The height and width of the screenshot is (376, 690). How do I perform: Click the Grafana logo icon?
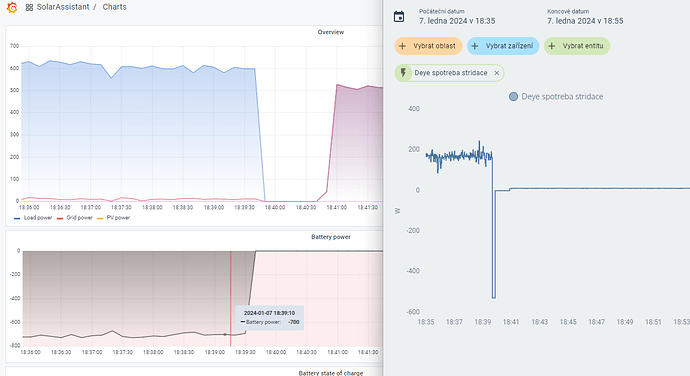pyautogui.click(x=12, y=7)
